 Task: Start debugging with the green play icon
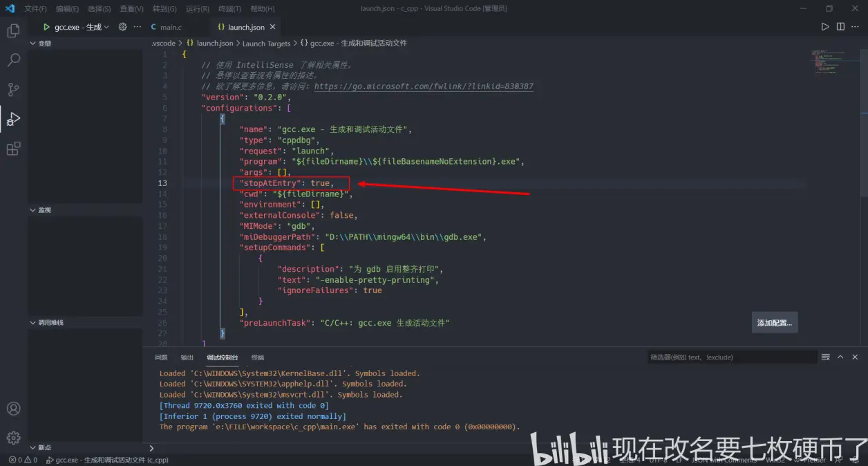click(46, 27)
